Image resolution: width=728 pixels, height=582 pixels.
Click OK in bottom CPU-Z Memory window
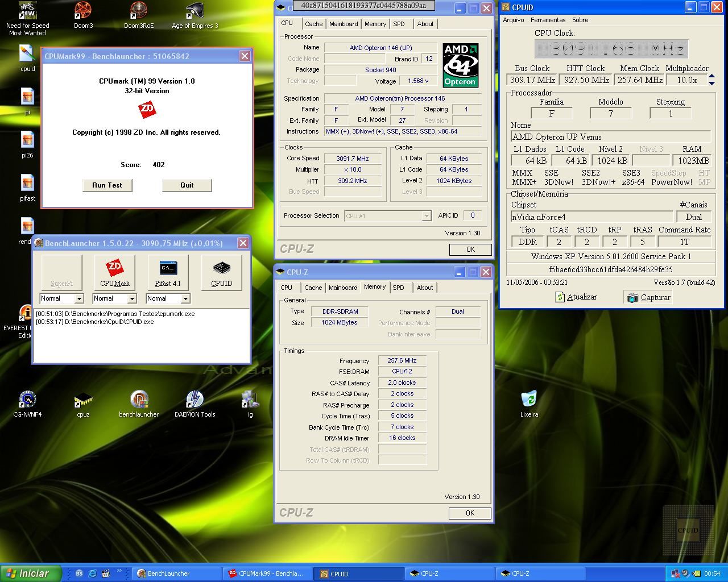(470, 513)
